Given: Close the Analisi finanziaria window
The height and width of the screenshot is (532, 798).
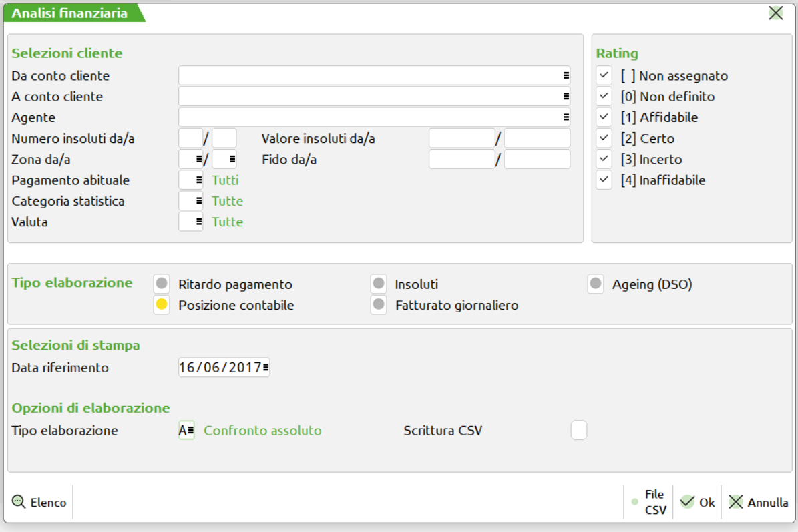Looking at the screenshot, I should (775, 13).
